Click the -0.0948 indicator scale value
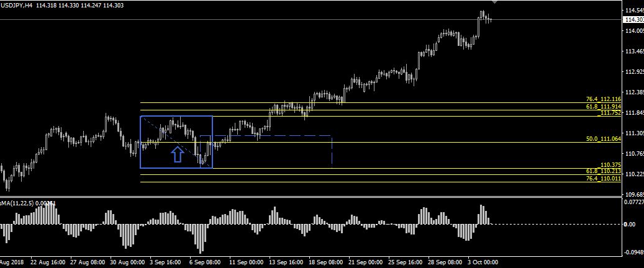 (x=635, y=252)
